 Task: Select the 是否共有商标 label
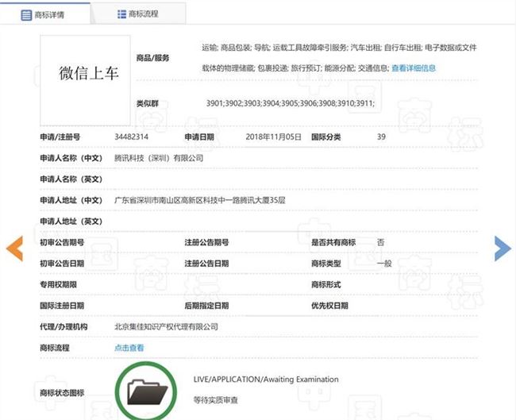click(x=333, y=242)
